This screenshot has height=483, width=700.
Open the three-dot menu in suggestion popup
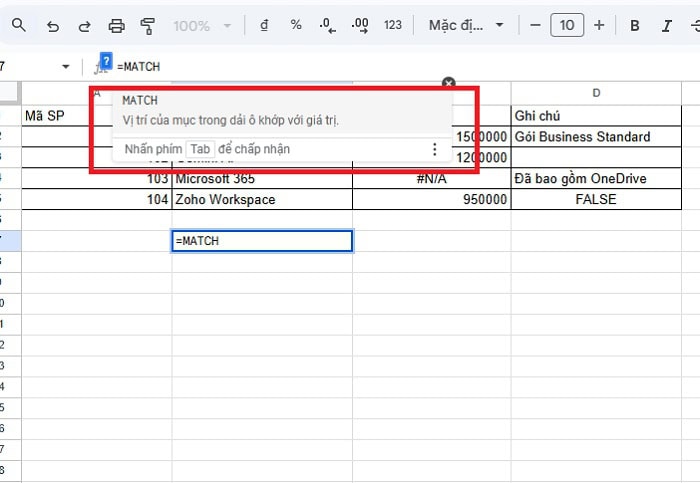434,149
